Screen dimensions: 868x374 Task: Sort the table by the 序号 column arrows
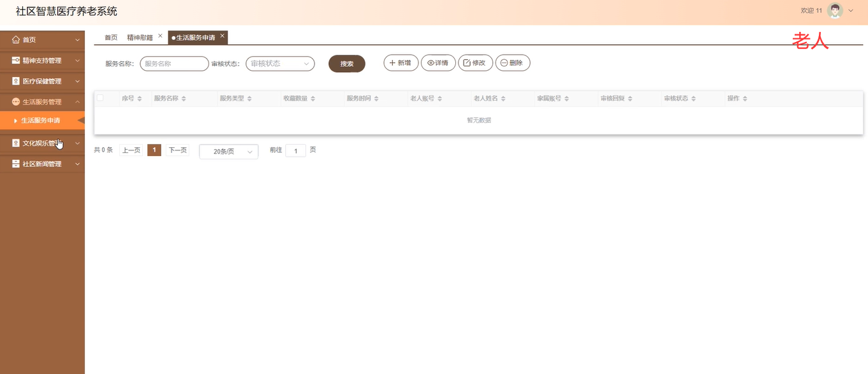coord(140,99)
